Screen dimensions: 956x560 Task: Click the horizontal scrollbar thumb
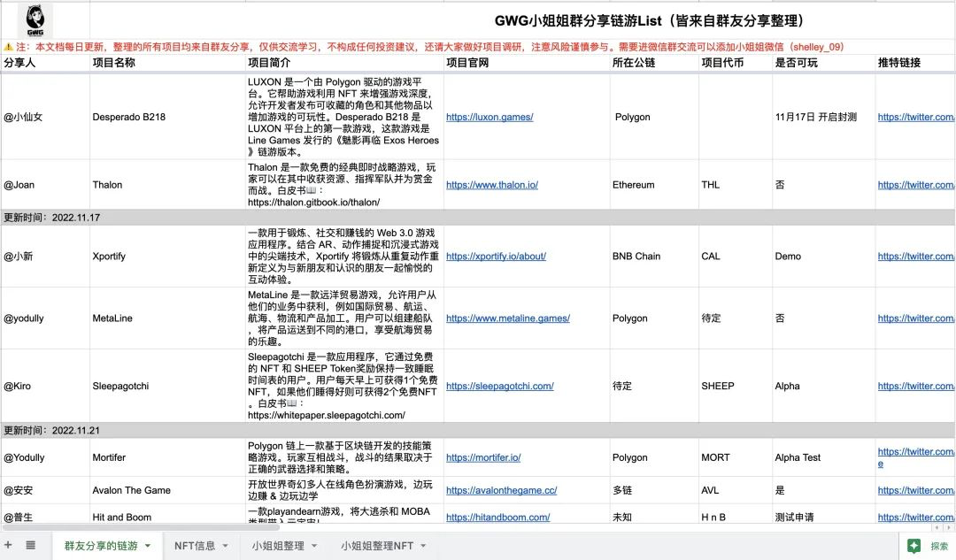[x=140, y=527]
